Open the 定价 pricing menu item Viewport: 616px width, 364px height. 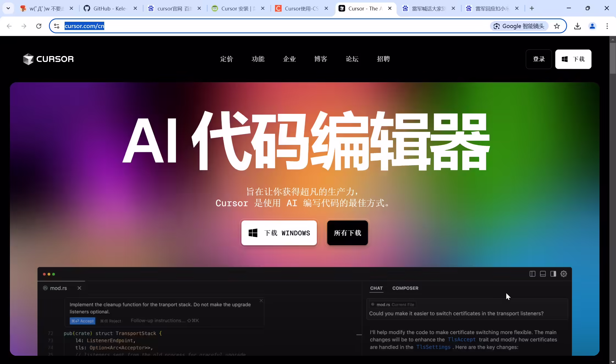(227, 59)
